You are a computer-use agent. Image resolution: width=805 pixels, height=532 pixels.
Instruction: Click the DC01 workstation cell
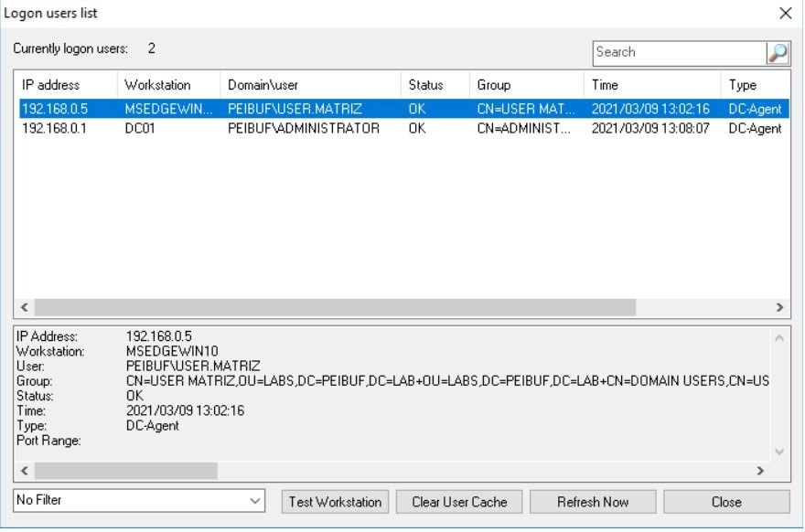click(x=140, y=128)
